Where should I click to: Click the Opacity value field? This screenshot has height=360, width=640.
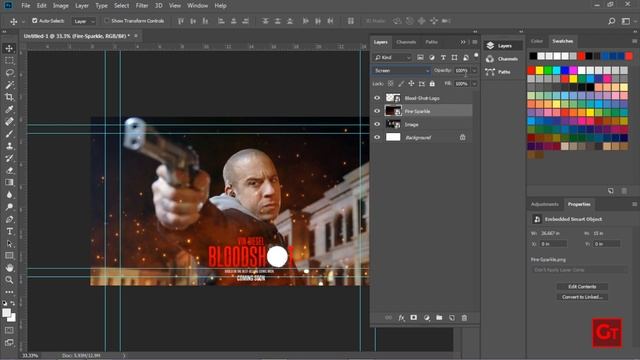462,71
